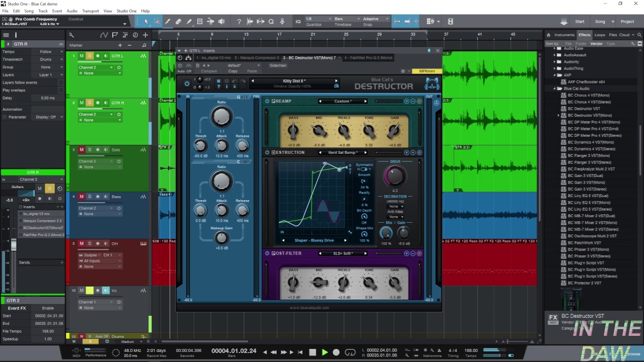This screenshot has height=362, width=644.
Task: Unsolo the GTR L track
Action: [x=90, y=56]
